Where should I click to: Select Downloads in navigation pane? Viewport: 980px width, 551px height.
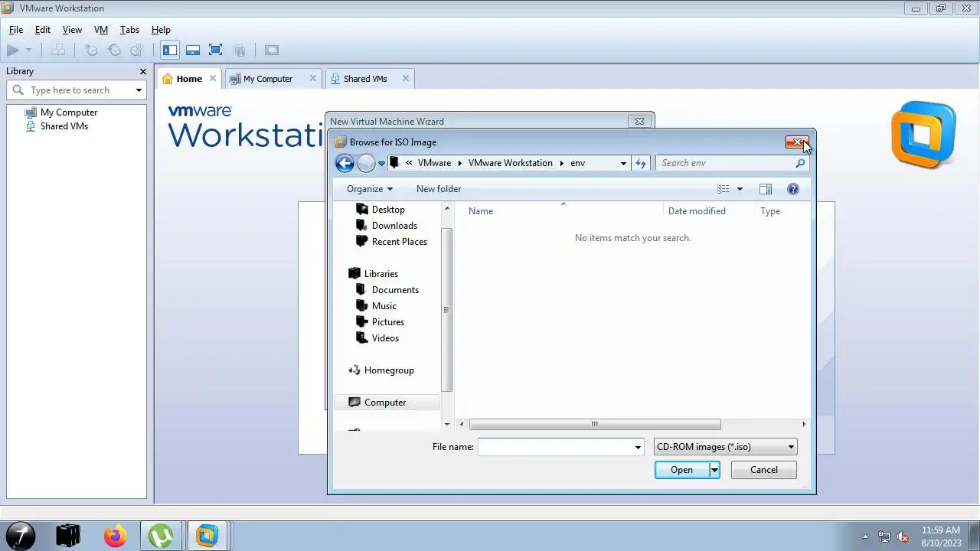point(394,226)
